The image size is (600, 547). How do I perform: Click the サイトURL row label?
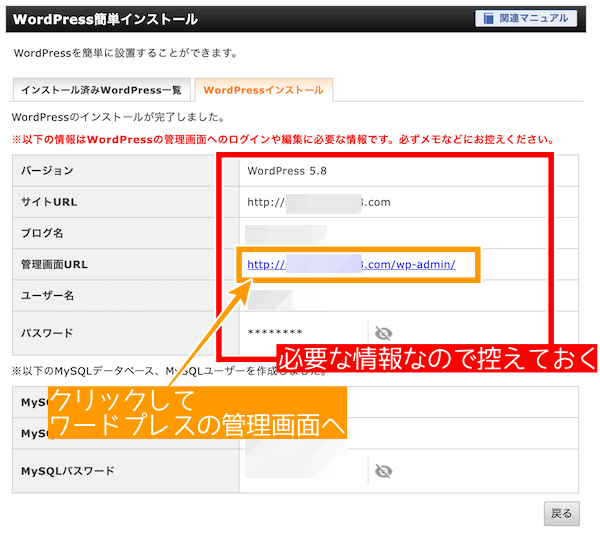(49, 202)
